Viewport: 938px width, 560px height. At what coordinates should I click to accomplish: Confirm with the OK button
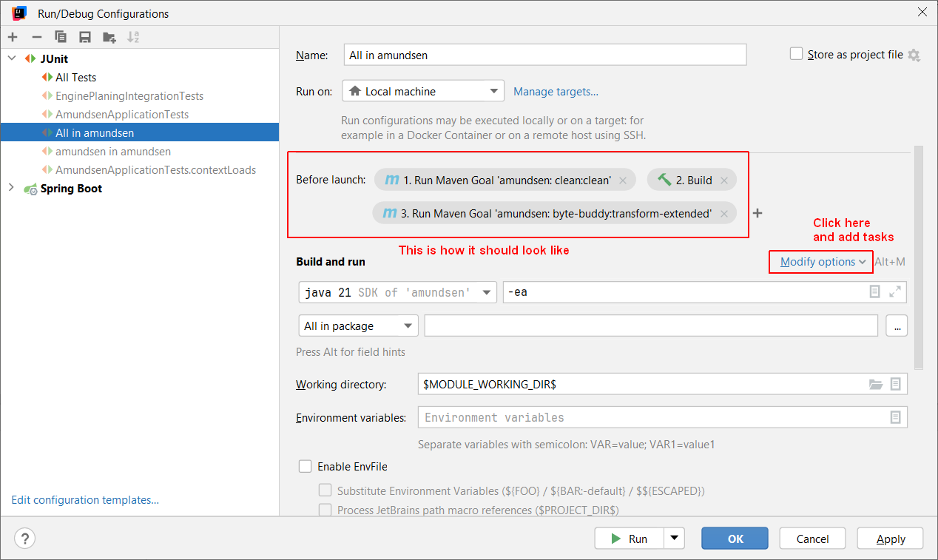(735, 539)
